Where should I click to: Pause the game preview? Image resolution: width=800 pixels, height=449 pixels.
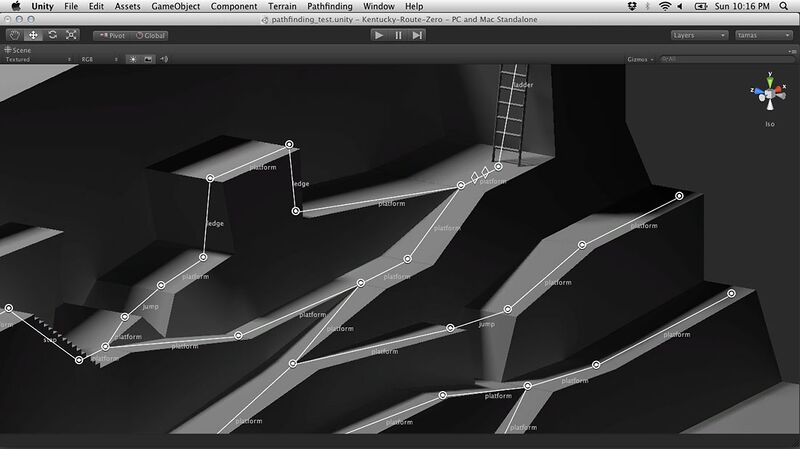(x=398, y=35)
